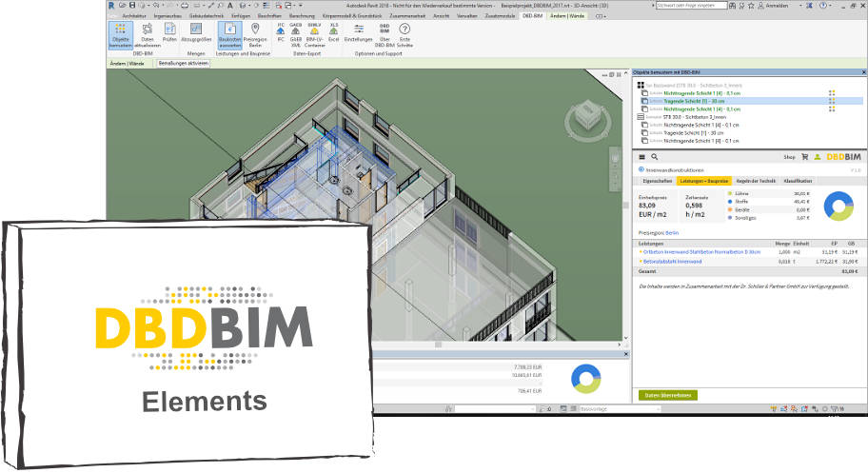Click the magnifier search icon in DBD-BIM panel

(654, 157)
